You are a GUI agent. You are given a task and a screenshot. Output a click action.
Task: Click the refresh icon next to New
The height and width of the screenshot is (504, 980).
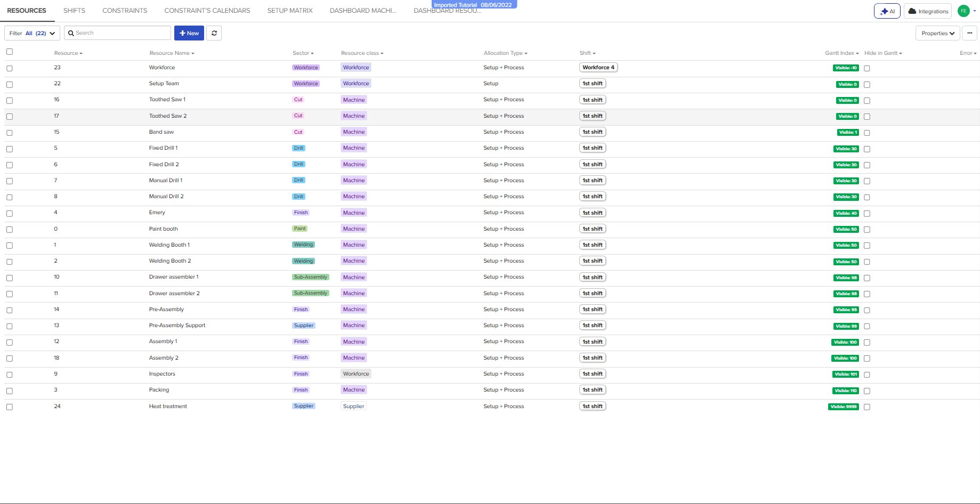point(214,33)
